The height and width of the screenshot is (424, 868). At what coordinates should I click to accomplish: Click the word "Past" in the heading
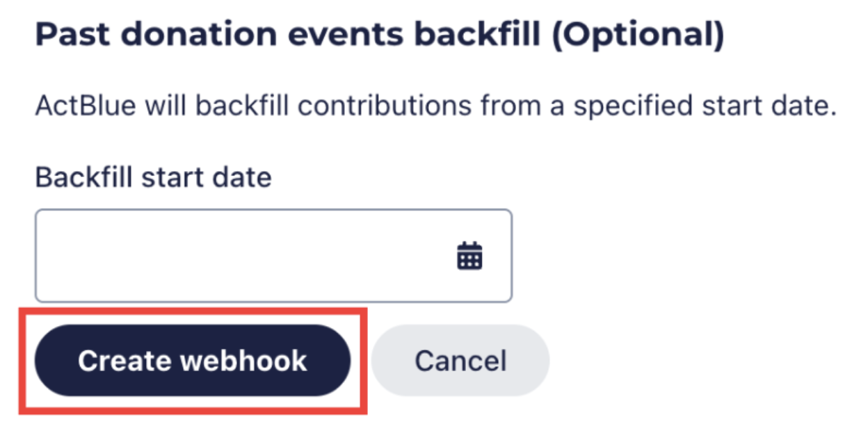(66, 36)
